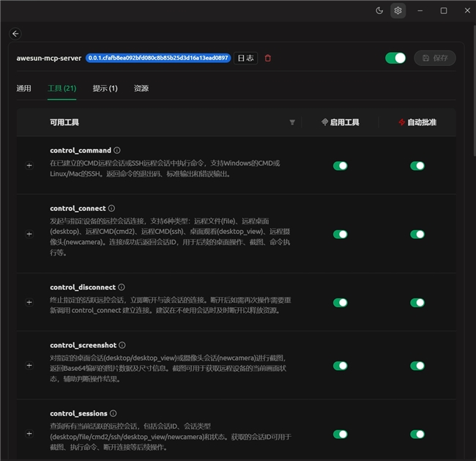Switch to the 通用 tab
Image resolution: width=476 pixels, height=461 pixels.
(24, 89)
